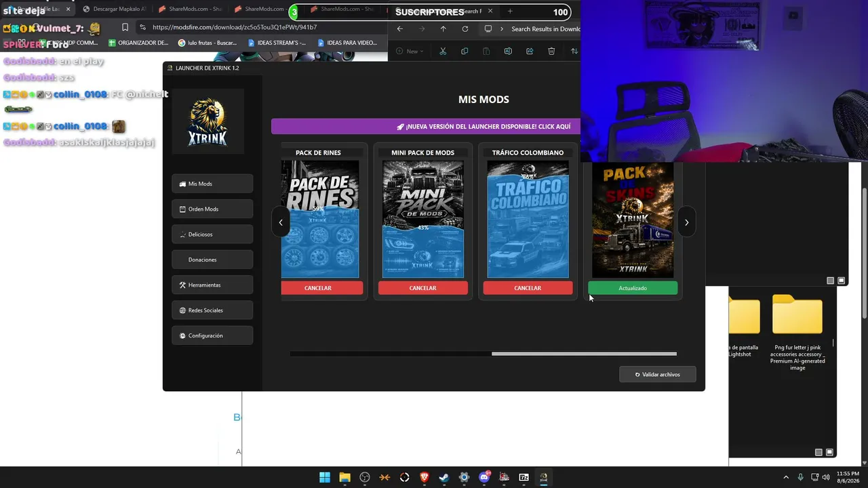Click the microphone tray icon

point(801,477)
